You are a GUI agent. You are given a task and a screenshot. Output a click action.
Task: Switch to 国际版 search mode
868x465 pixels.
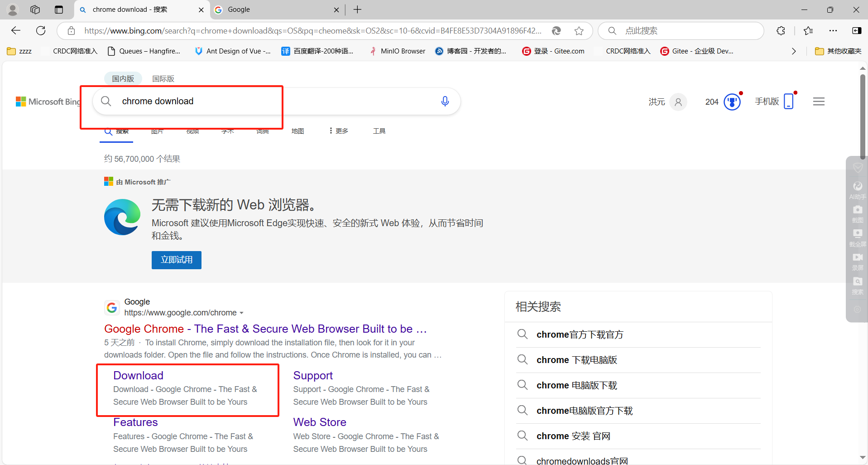[163, 78]
